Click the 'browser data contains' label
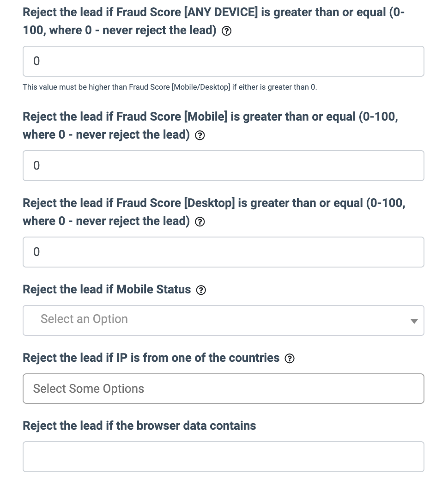Viewport: 448px width, 487px height. 139,426
